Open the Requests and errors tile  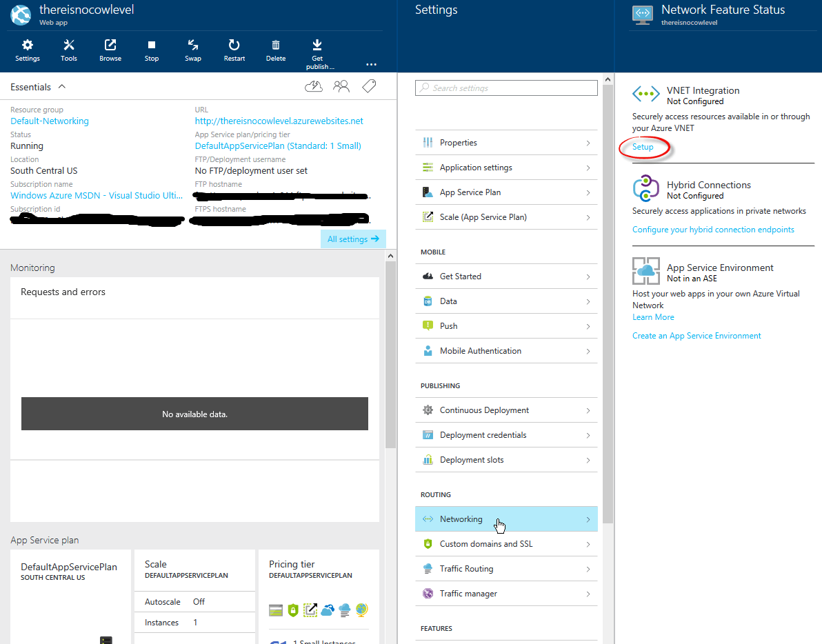[194, 399]
